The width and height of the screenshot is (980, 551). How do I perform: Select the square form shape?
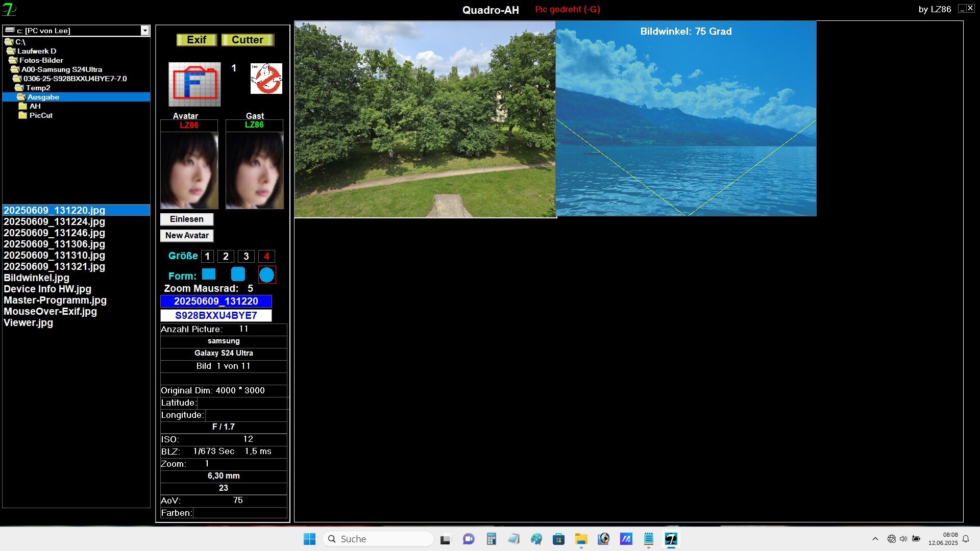click(x=209, y=274)
